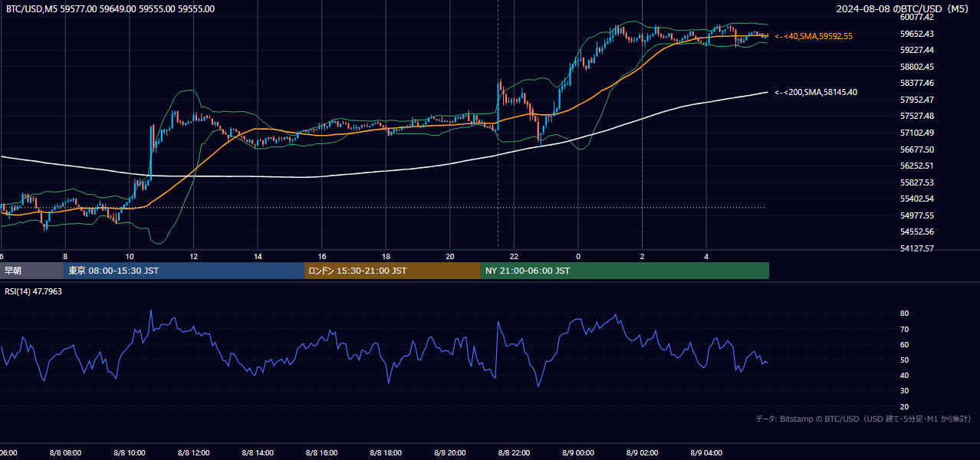This screenshot has height=460, width=980.
Task: Click the NY 21:00-06:00 JST session bar
Action: click(625, 271)
